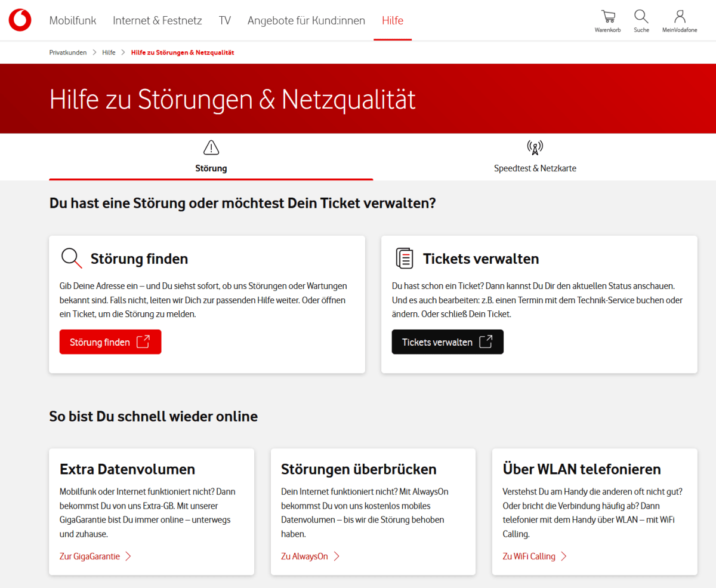
Task: Open the Warenkorb shopping cart icon
Action: click(x=607, y=16)
